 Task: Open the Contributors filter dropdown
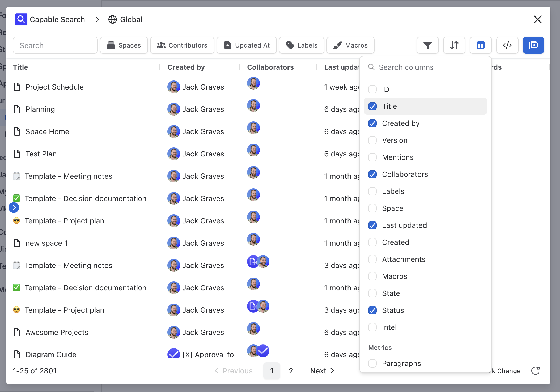pyautogui.click(x=182, y=45)
